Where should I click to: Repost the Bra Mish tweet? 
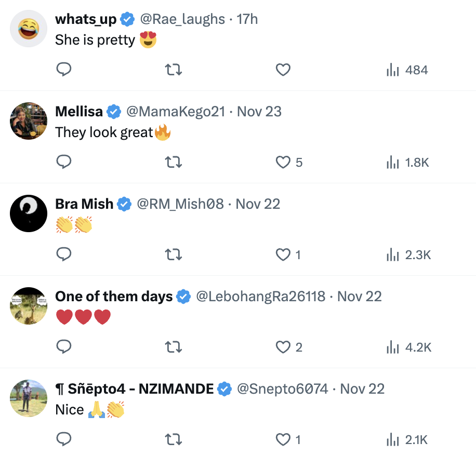173,254
